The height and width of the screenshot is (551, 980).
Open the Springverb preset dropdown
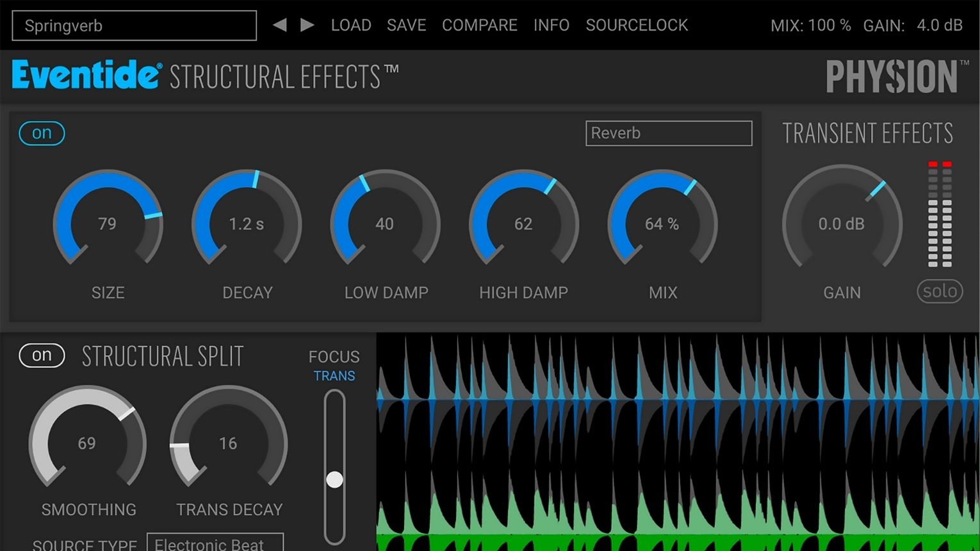[x=135, y=26]
